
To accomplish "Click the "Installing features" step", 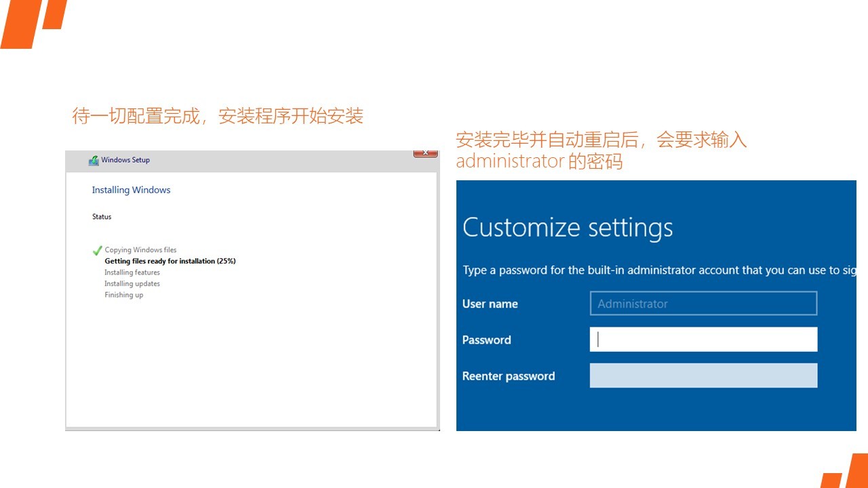I will (x=132, y=272).
